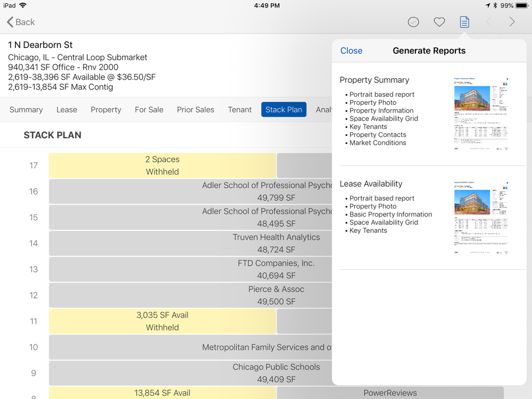532x399 pixels.
Task: Tap '2,619-38,396 SF Available @ $36.50/SF' text
Action: click(x=81, y=77)
